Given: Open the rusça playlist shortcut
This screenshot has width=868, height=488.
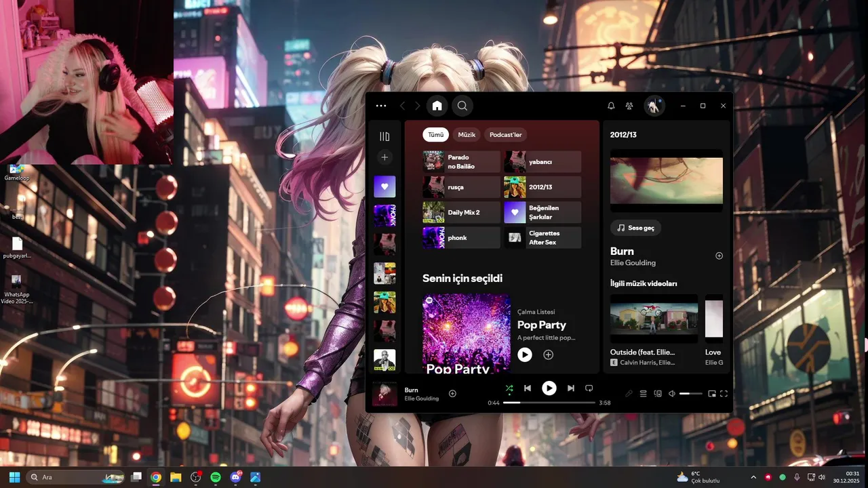Looking at the screenshot, I should [x=461, y=187].
